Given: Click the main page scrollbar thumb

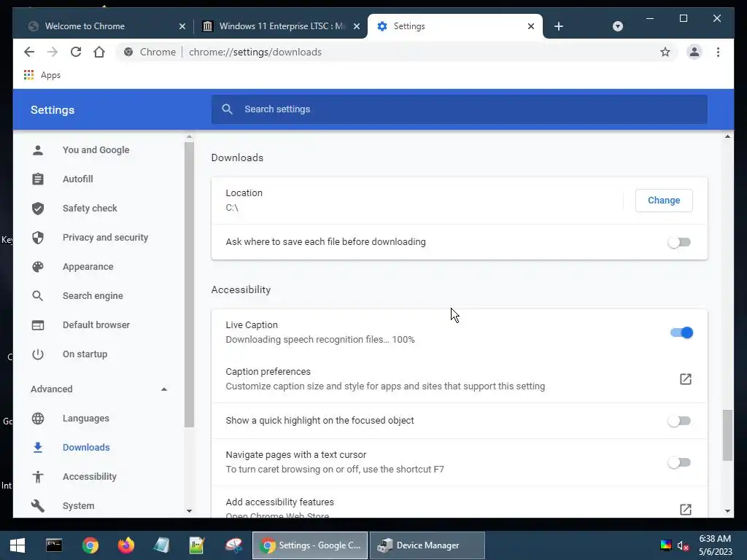Looking at the screenshot, I should [x=727, y=435].
